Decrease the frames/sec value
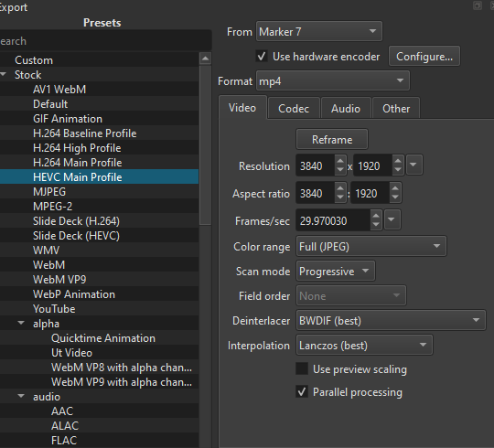The image size is (494, 448). tap(376, 224)
